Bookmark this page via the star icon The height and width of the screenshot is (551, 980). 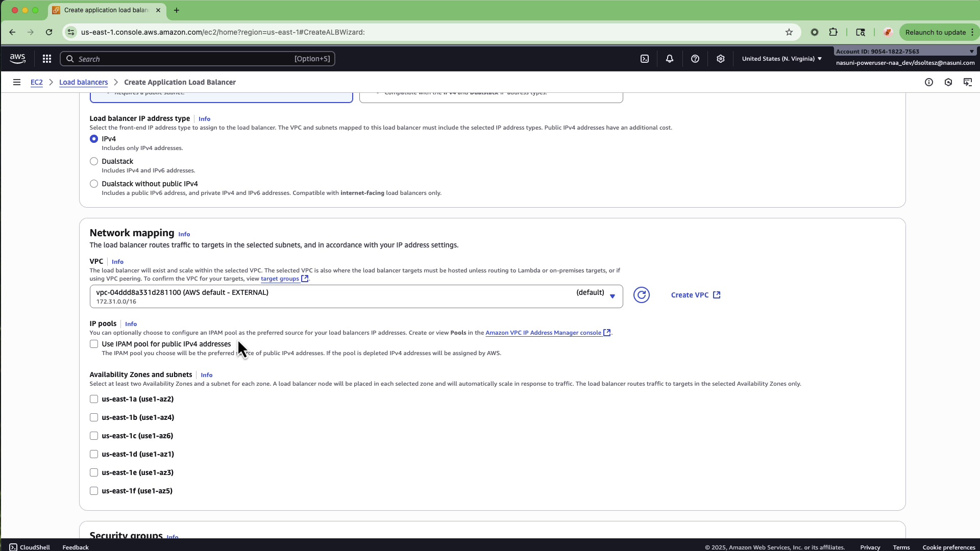click(x=789, y=32)
